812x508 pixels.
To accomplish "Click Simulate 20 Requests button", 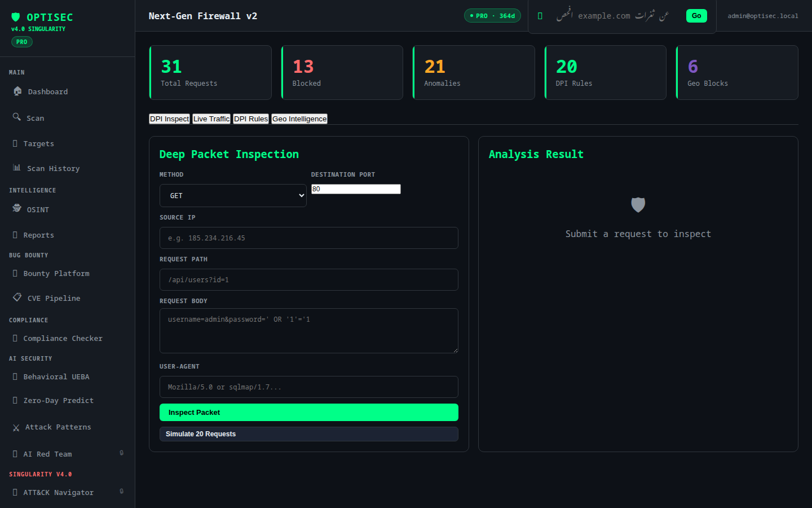I will 309,434.
